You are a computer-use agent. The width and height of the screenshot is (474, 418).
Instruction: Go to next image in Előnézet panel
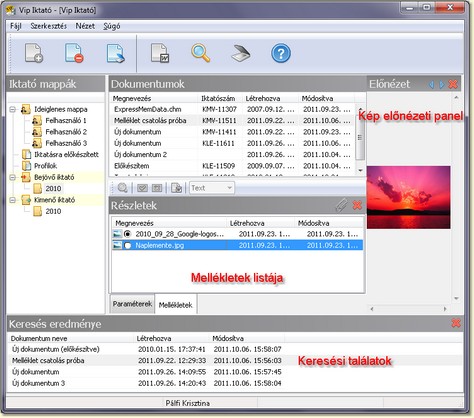[x=442, y=85]
